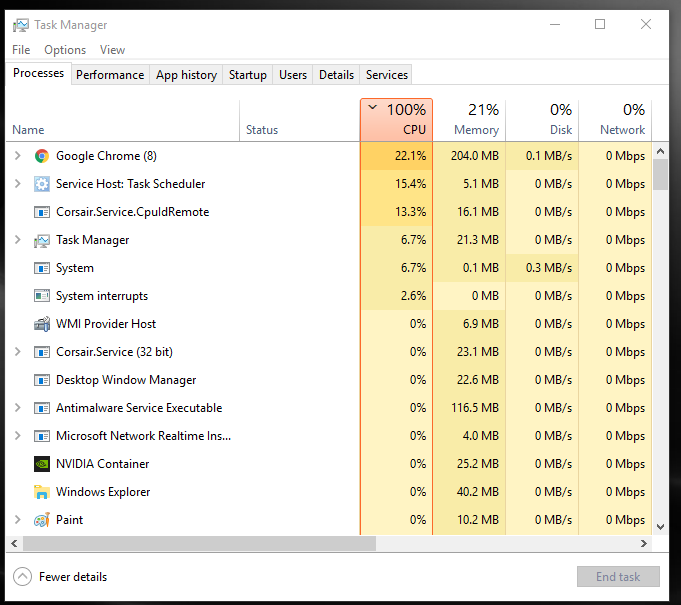Image resolution: width=681 pixels, height=605 pixels.
Task: Click the Microsoft Network Realtime Inspection icon
Action: tap(42, 436)
